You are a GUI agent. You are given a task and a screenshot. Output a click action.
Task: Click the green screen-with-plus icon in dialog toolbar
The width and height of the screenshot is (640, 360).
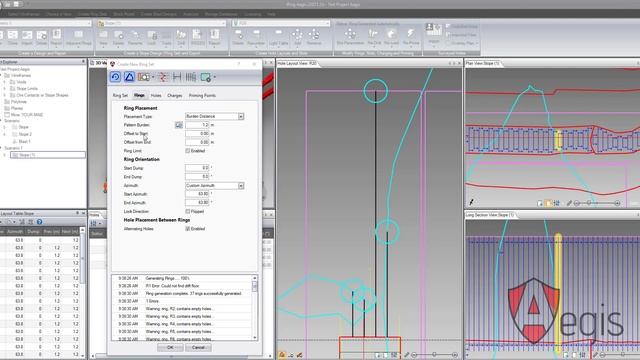[206, 77]
